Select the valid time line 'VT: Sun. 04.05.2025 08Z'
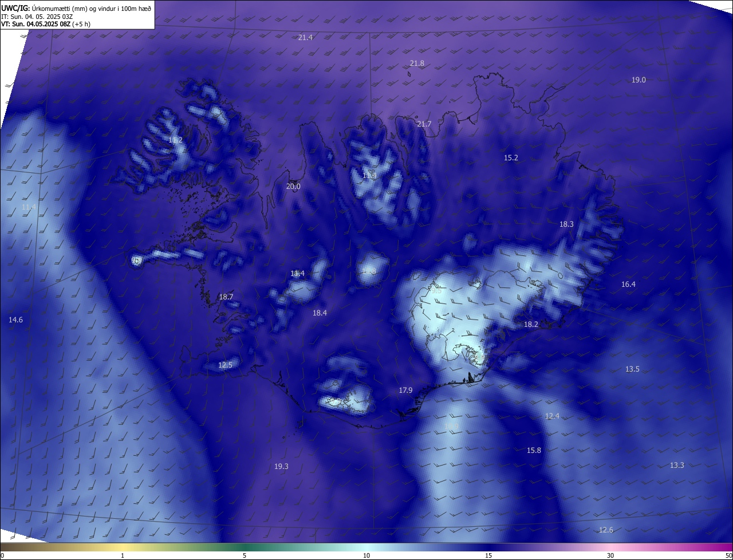The height and width of the screenshot is (560, 733). click(x=36, y=24)
